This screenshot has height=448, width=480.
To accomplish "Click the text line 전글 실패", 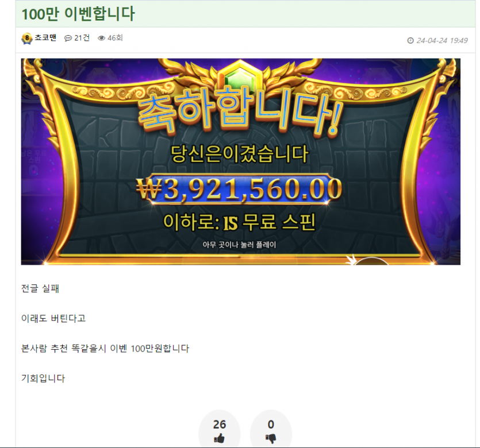I will pyautogui.click(x=40, y=288).
